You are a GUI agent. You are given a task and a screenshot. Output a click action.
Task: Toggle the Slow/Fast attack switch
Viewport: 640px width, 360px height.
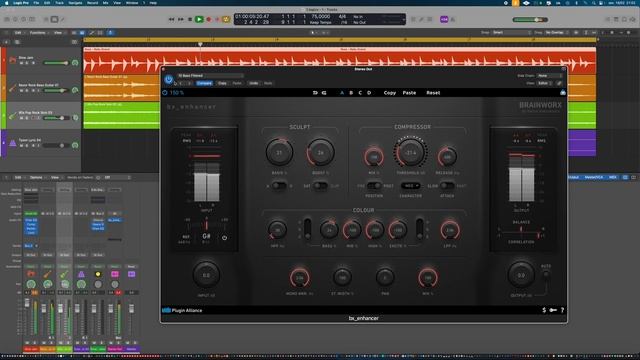tap(447, 186)
